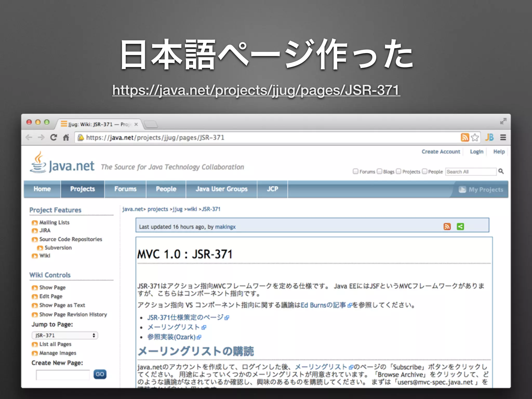This screenshot has width=532, height=399.
Task: Click the wiki breadcrumb link
Action: 192,209
